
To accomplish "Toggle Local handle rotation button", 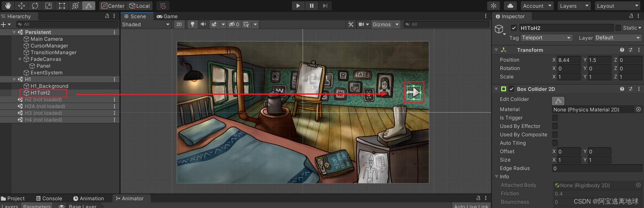I will (140, 6).
